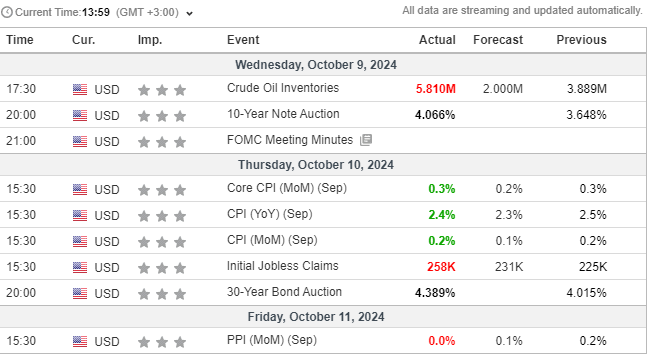Screen dimensions: 651x363
Task: Click the US flag in Core CPI row
Action: click(80, 189)
